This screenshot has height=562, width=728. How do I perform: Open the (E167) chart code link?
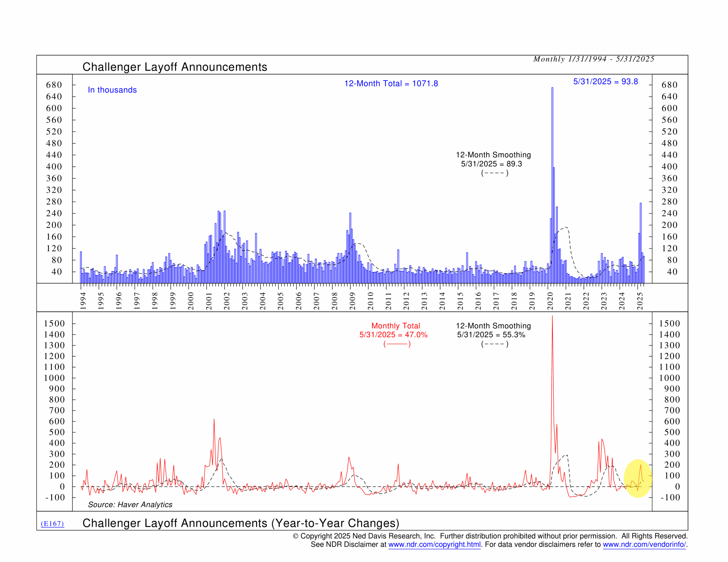[52, 523]
